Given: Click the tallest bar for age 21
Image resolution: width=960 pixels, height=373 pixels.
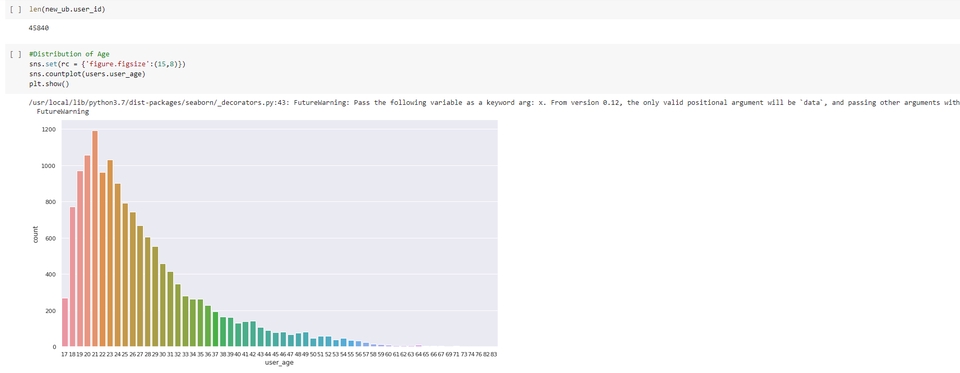Looking at the screenshot, I should pos(95,238).
